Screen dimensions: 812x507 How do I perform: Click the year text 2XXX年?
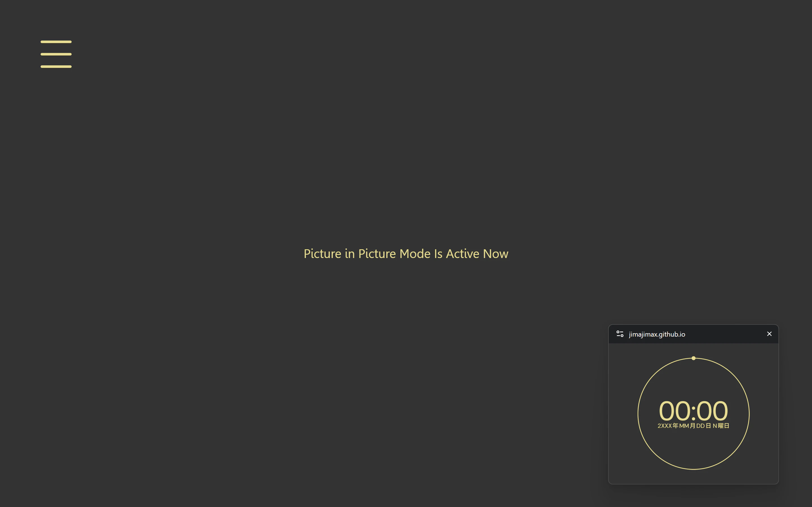click(x=668, y=426)
